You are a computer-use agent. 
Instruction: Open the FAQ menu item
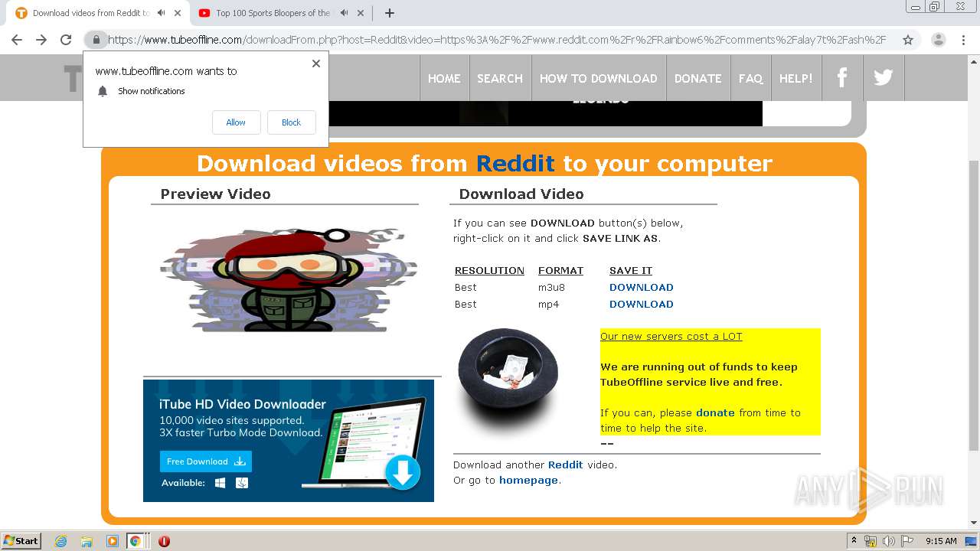pos(750,78)
